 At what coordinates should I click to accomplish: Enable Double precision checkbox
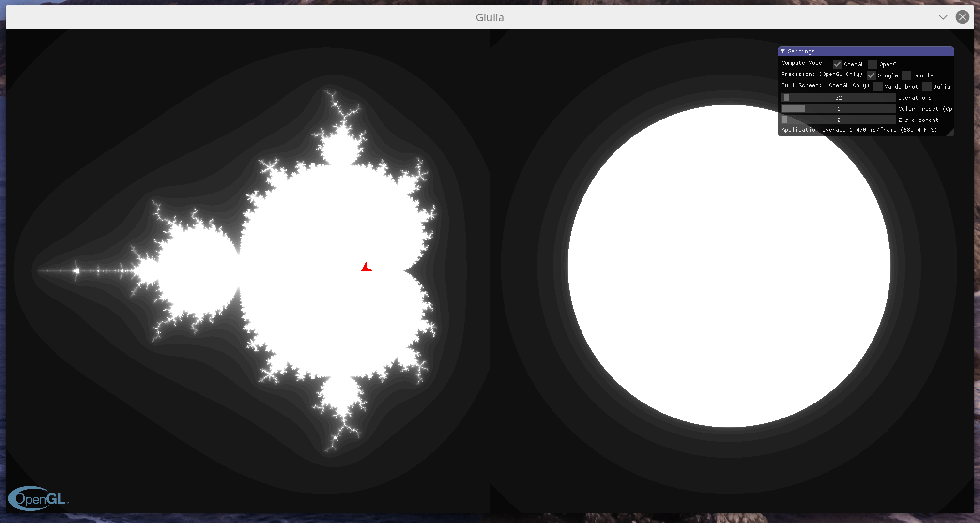point(906,75)
